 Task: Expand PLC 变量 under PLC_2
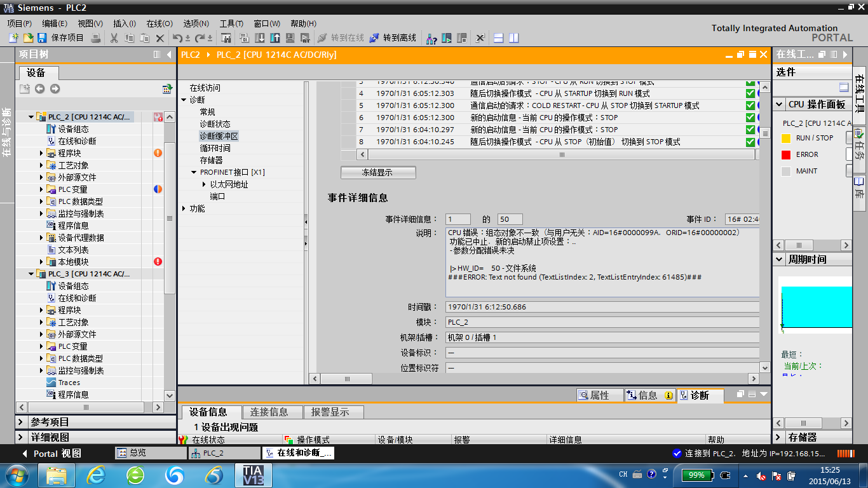click(42, 189)
